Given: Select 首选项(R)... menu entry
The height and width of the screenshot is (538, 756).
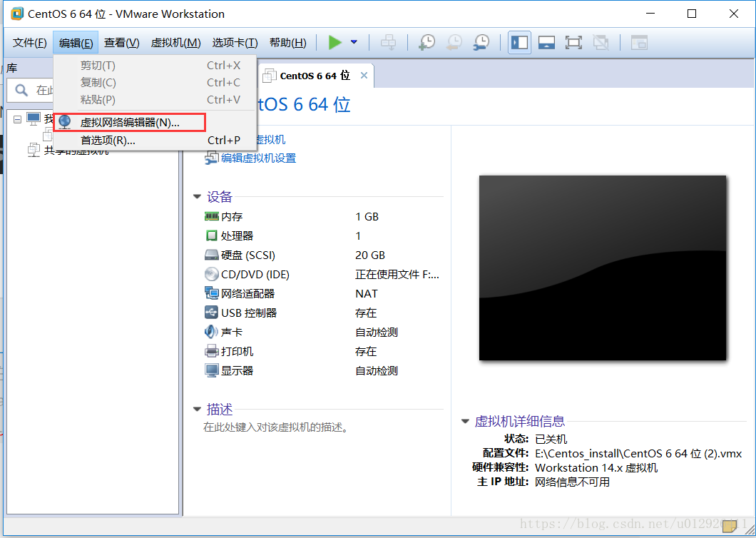Looking at the screenshot, I should [155, 141].
